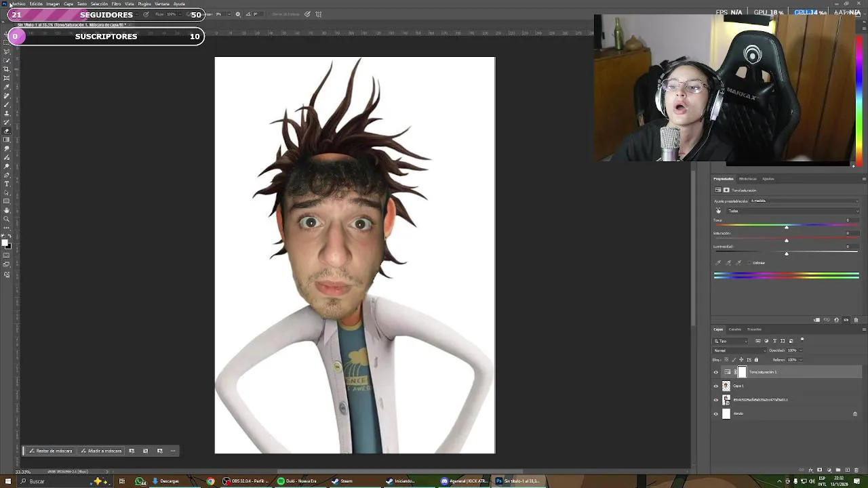Screen dimensions: 868x488
Task: Open the brush settings gear in options bar
Action: coord(237,14)
